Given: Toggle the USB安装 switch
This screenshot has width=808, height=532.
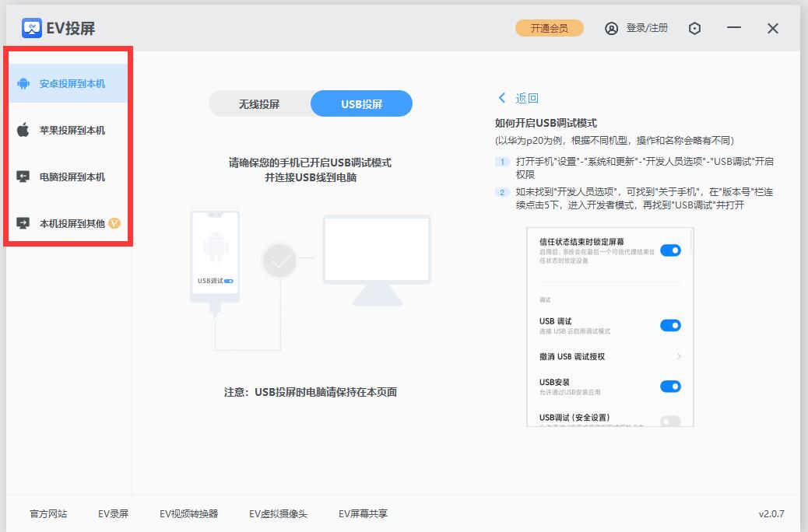Looking at the screenshot, I should [670, 387].
